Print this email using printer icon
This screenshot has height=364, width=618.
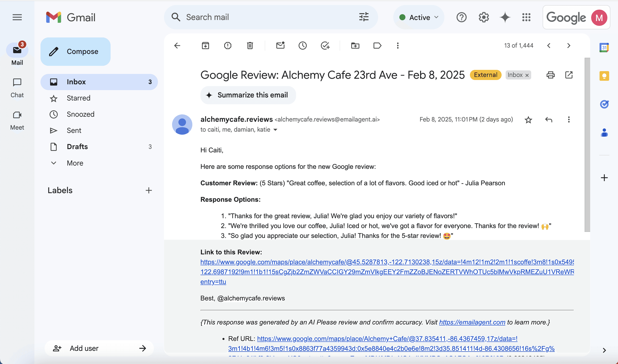(550, 75)
